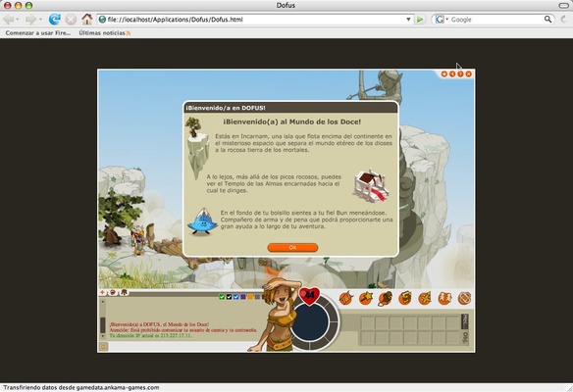The image size is (573, 392).
Task: Open the 'Últimas noticias' feed bookmark
Action: click(x=105, y=33)
